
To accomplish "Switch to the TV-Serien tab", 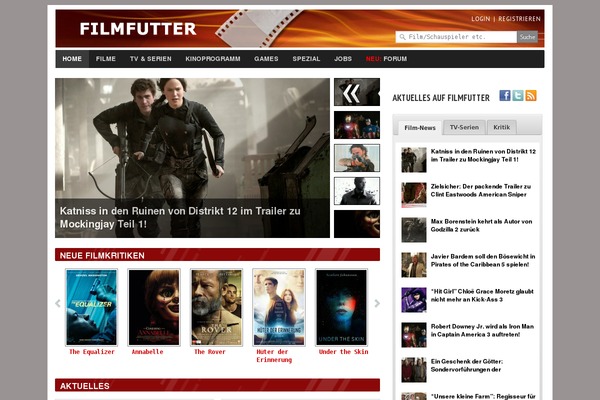I will pos(464,127).
